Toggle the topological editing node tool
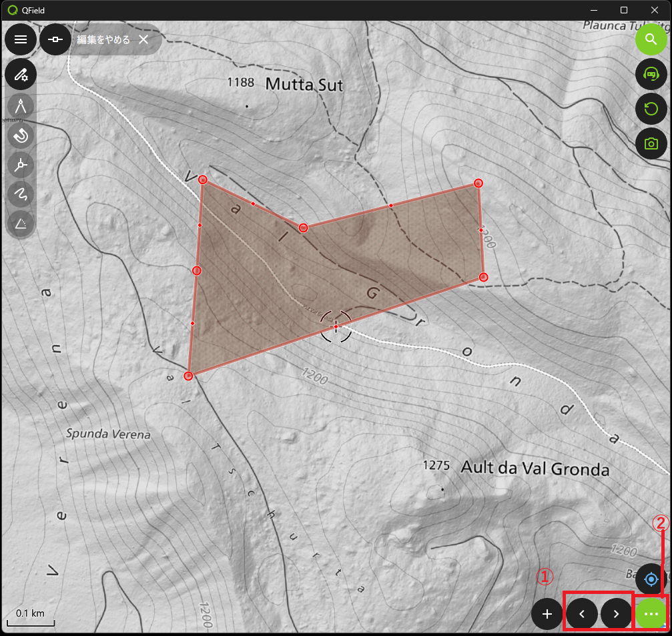The width and height of the screenshot is (672, 636). [x=21, y=165]
